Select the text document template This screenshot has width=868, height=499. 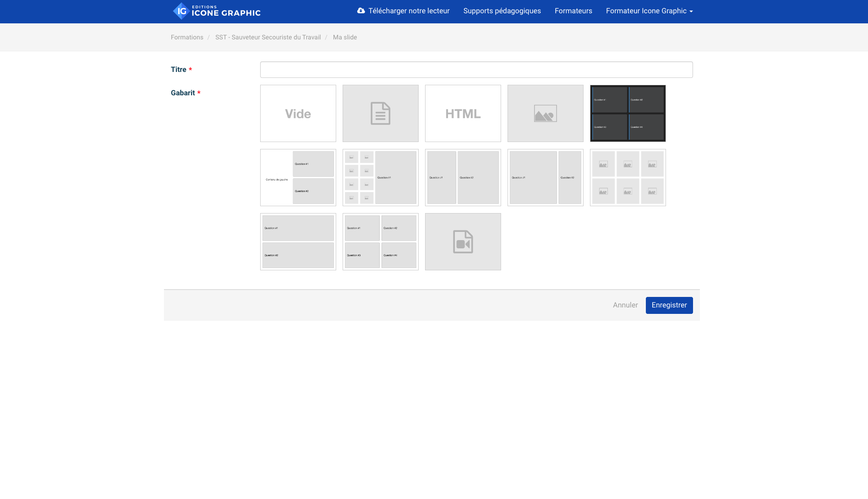(381, 113)
